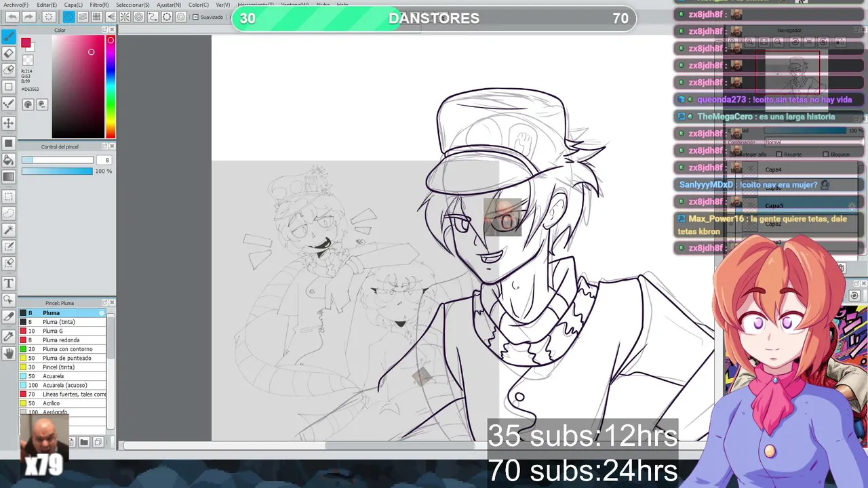The image size is (868, 488).
Task: Click the brush opacity slider
Action: [57, 171]
